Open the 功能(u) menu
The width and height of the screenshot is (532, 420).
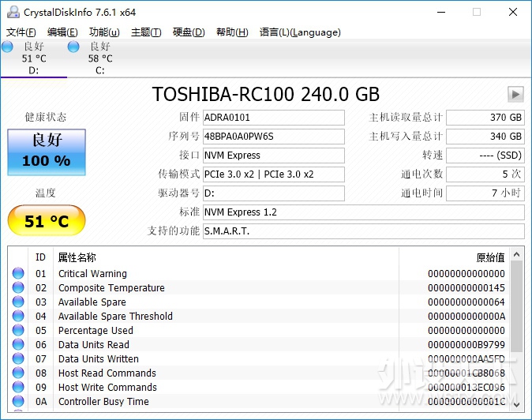click(104, 32)
